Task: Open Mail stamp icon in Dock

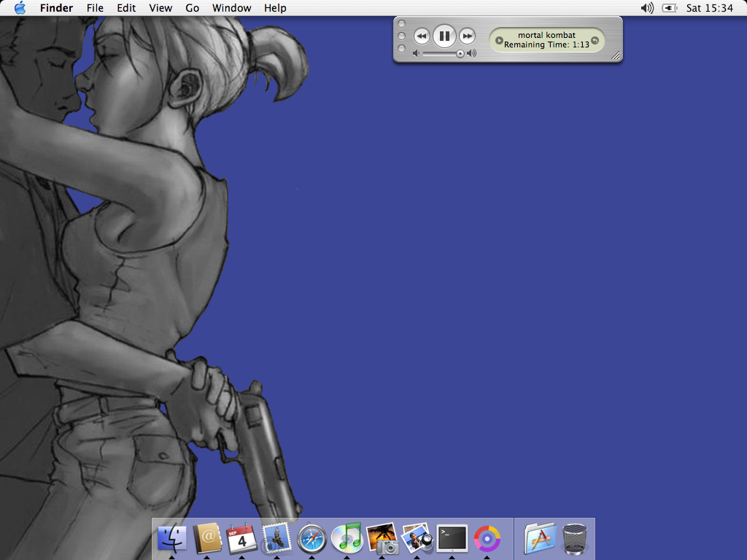Action: point(276,538)
